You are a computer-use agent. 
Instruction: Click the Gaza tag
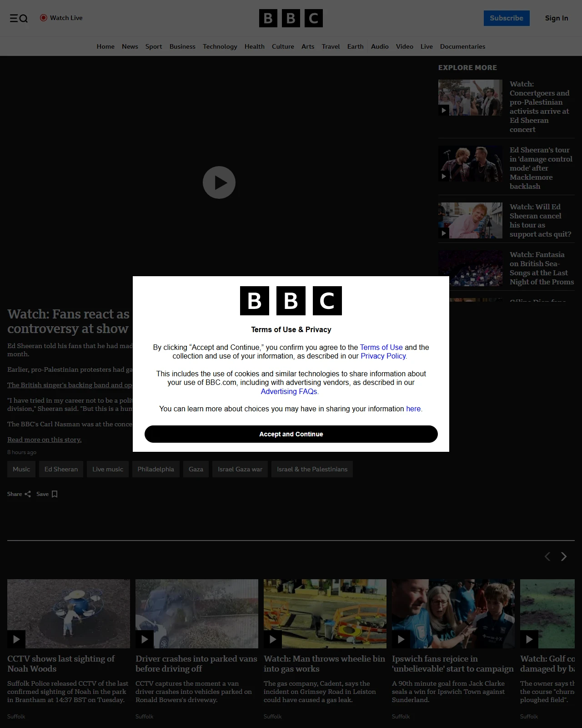point(196,469)
